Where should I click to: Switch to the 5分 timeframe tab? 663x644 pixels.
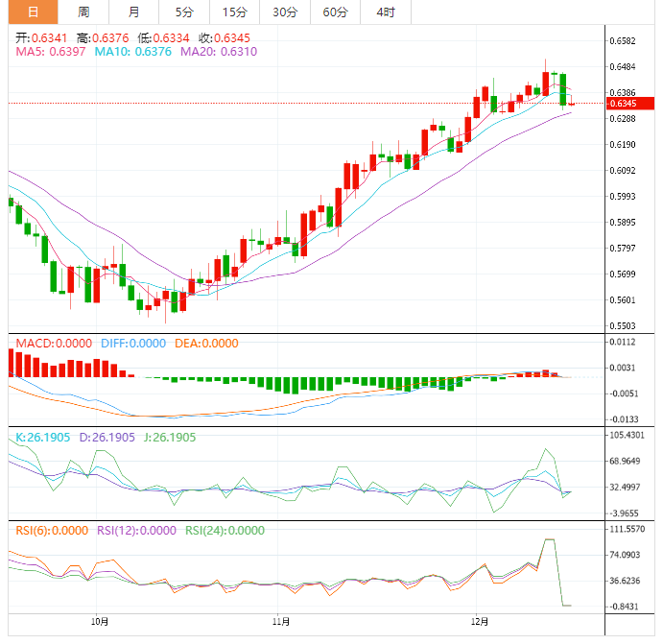click(x=183, y=12)
